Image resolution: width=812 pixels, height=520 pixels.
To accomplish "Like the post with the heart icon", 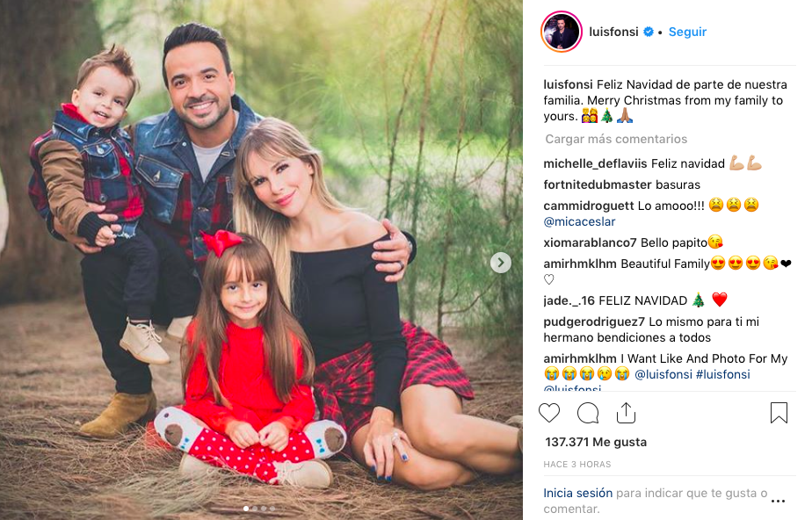I will (549, 413).
